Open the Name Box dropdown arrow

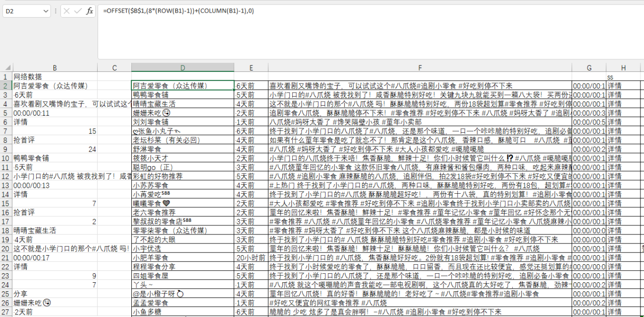coord(46,11)
